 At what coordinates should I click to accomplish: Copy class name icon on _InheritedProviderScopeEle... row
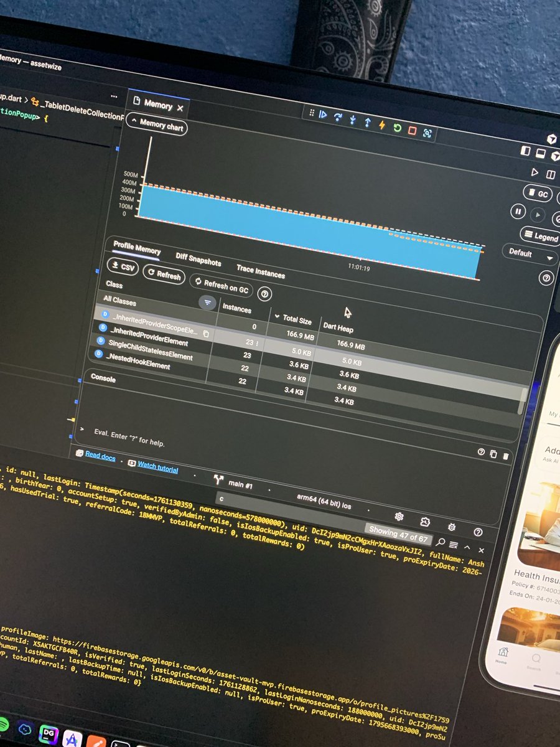206,334
